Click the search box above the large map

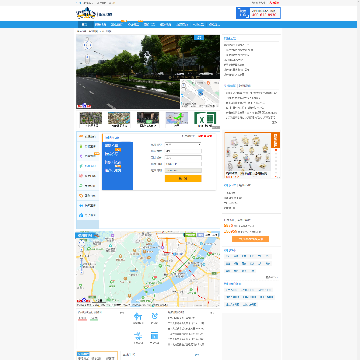tap(171, 235)
